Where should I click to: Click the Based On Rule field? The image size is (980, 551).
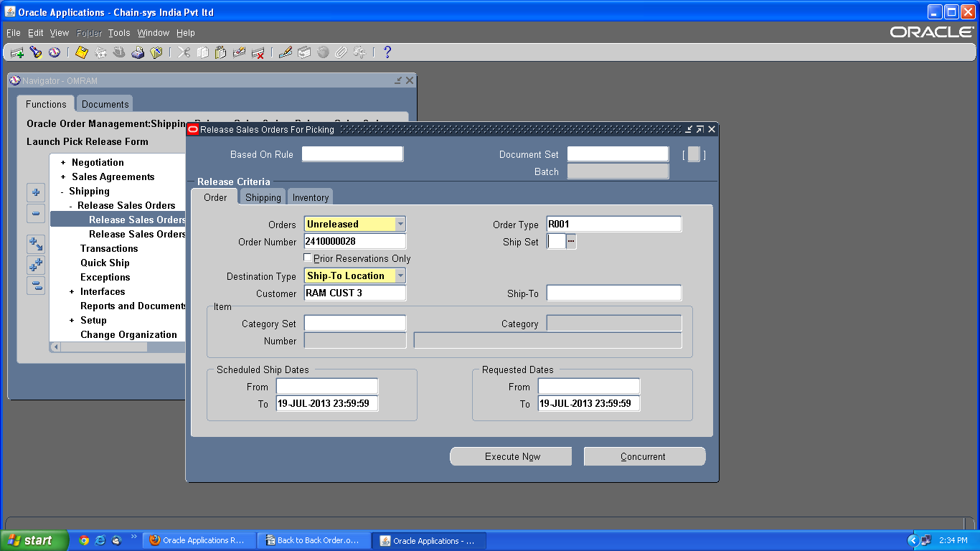point(352,154)
